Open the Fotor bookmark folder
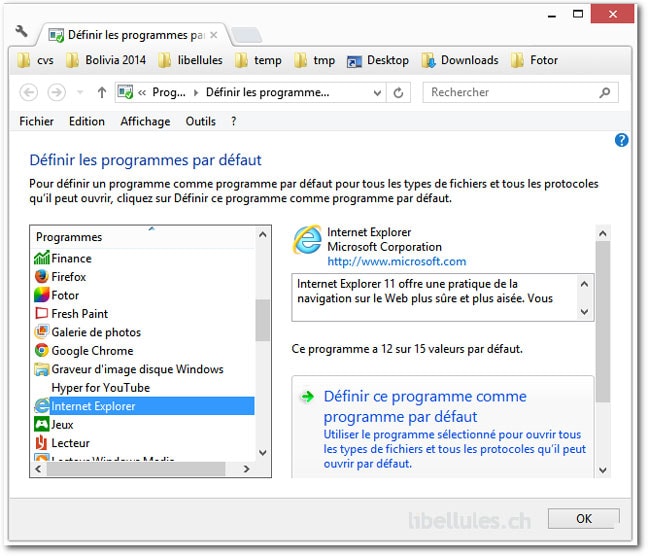 pos(534,60)
